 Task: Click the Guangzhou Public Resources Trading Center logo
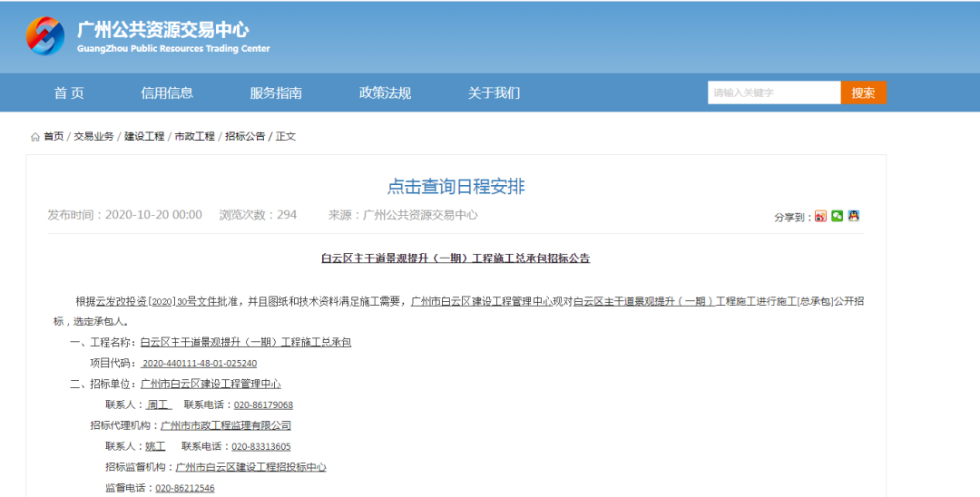(x=148, y=37)
